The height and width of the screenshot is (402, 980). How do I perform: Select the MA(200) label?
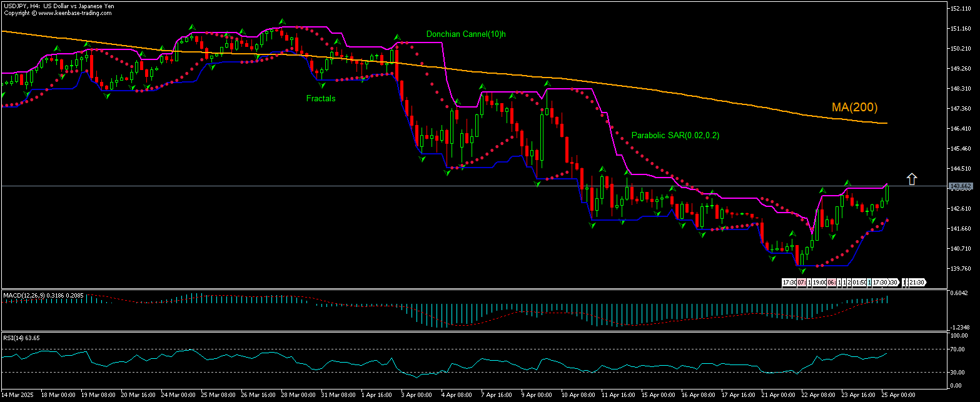[x=854, y=108]
